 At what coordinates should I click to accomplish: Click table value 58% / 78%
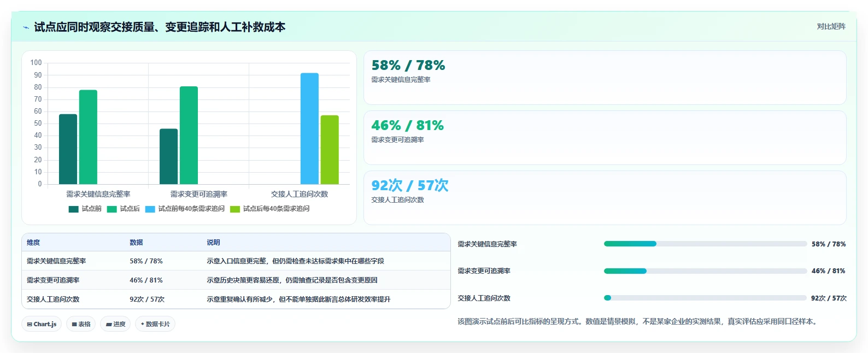point(146,261)
